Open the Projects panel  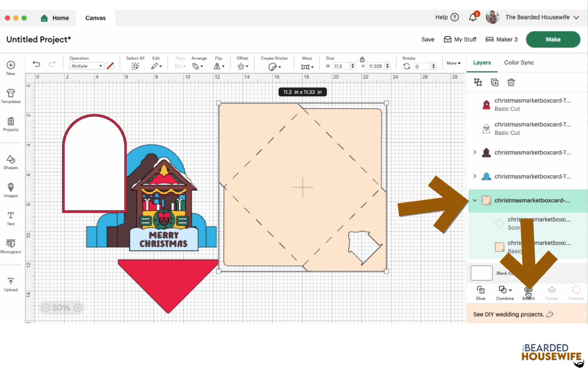pos(11,124)
